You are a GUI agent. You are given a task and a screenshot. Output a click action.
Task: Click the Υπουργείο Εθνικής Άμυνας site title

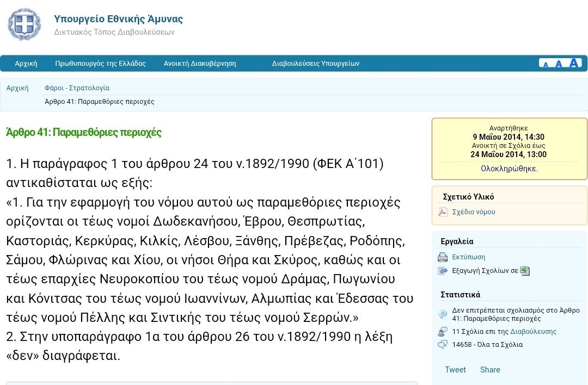(119, 18)
